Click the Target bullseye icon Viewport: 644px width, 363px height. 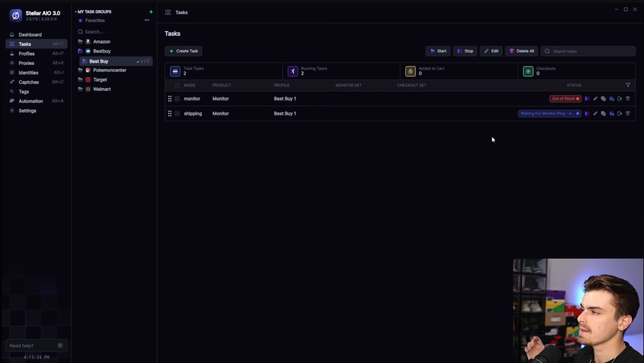click(88, 80)
